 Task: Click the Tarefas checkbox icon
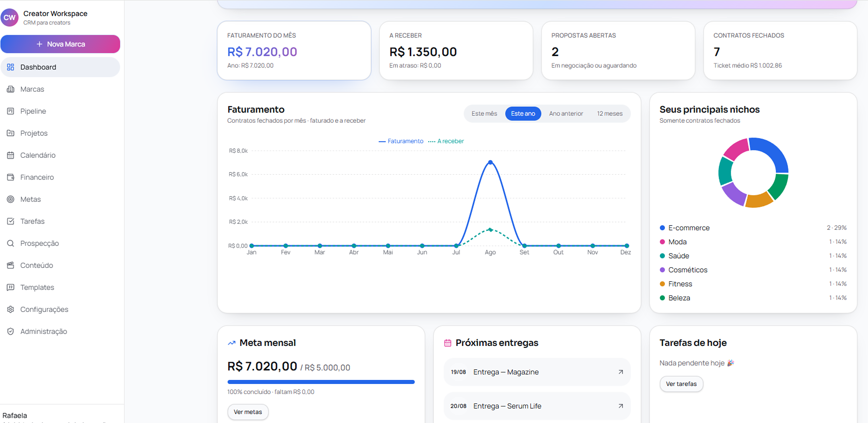(x=10, y=221)
